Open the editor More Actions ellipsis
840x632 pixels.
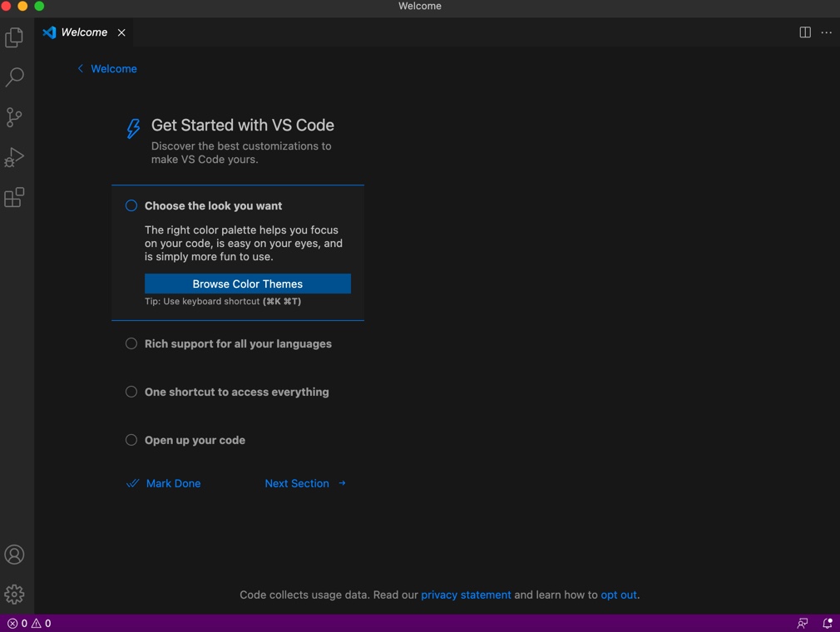tap(826, 32)
